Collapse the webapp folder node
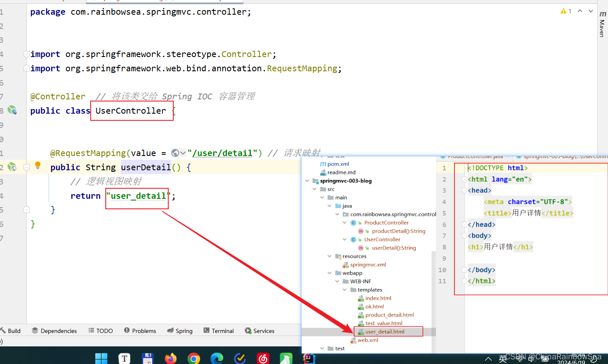 330,273
